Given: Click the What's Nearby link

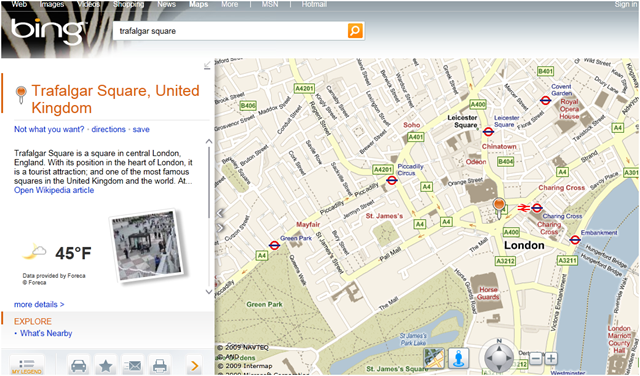Looking at the screenshot, I should click(46, 333).
